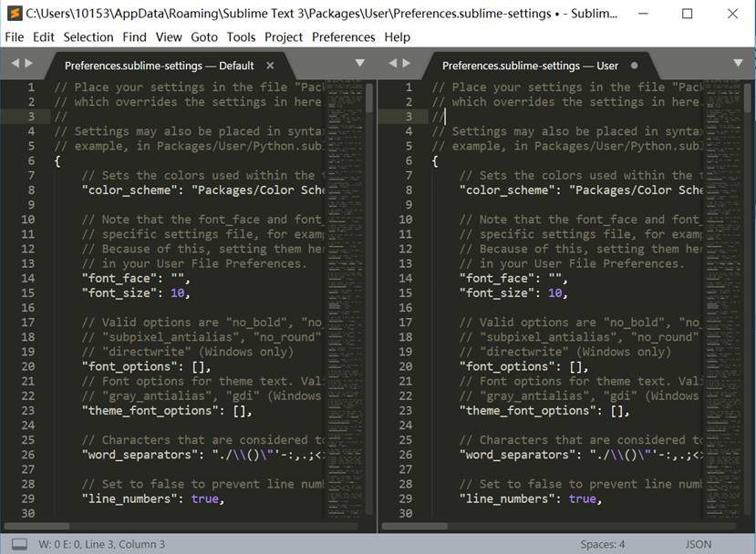Open the Goto menu

tap(204, 37)
